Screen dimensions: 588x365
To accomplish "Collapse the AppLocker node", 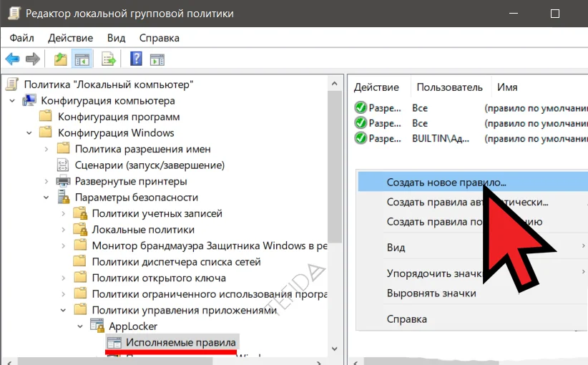I will tap(80, 326).
